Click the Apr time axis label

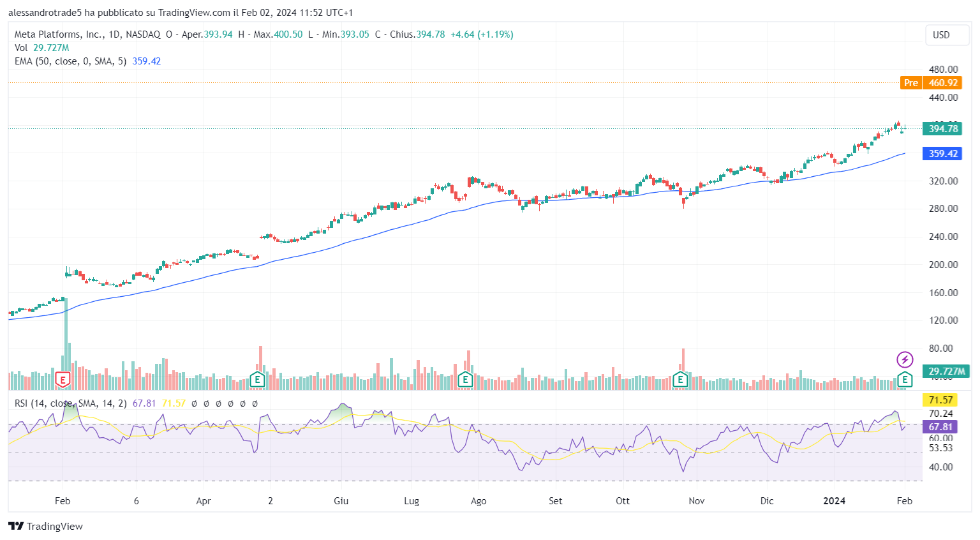click(x=204, y=501)
